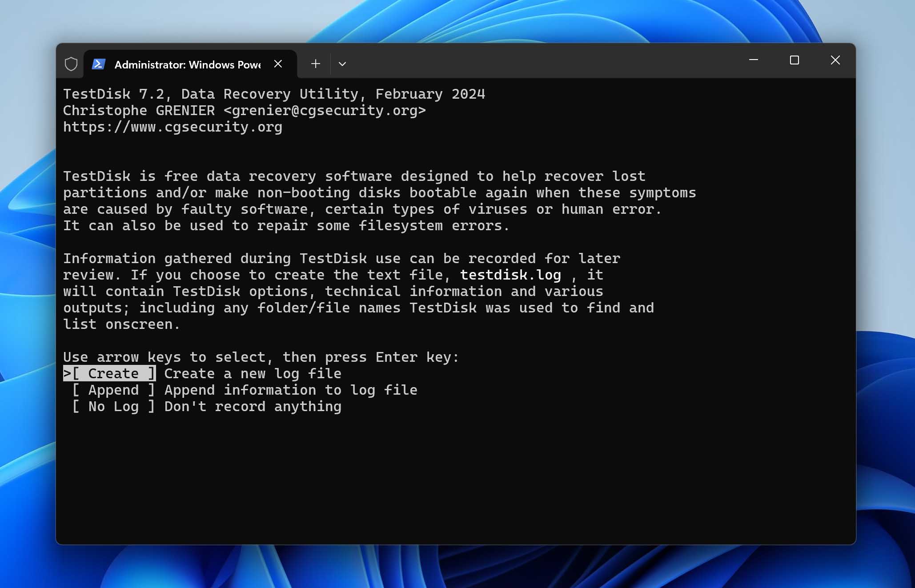The height and width of the screenshot is (588, 915).
Task: Select the highlighted [ Create ] option
Action: coord(109,374)
